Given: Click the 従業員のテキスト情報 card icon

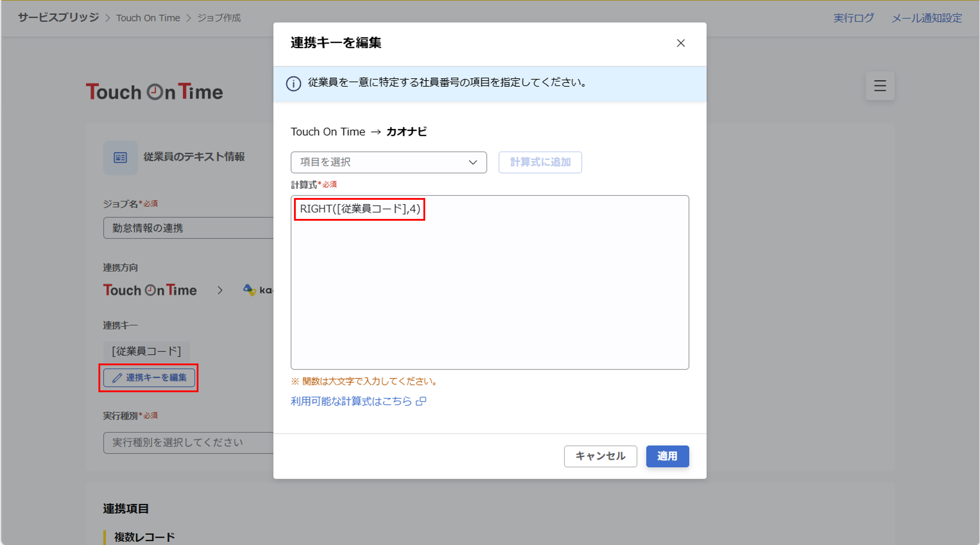Looking at the screenshot, I should pos(120,157).
